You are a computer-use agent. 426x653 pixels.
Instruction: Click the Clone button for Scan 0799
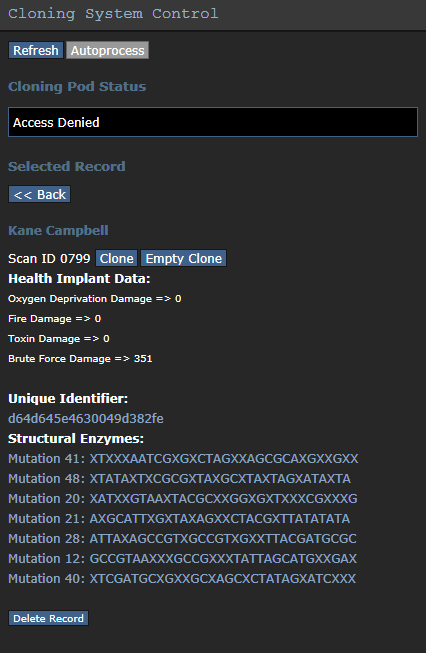tap(117, 258)
